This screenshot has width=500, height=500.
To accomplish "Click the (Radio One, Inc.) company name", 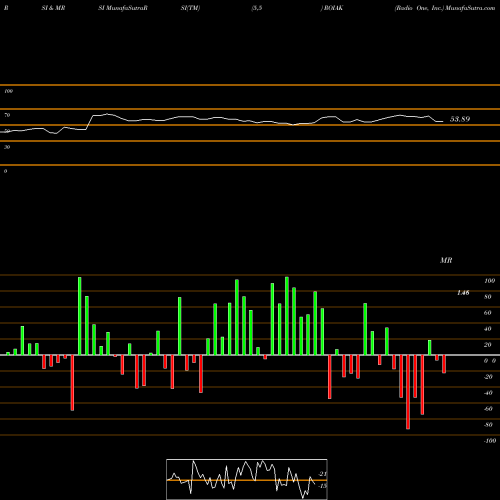I will [x=419, y=8].
